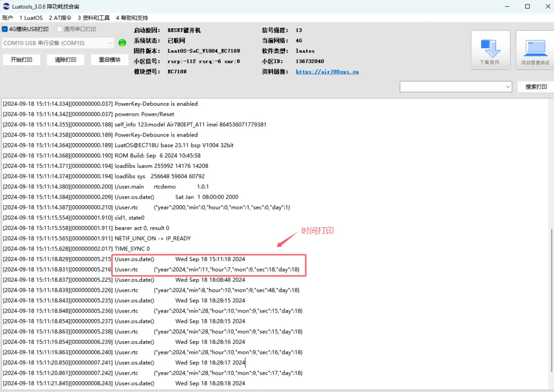Open the 2 AT指令 menu

60,17
